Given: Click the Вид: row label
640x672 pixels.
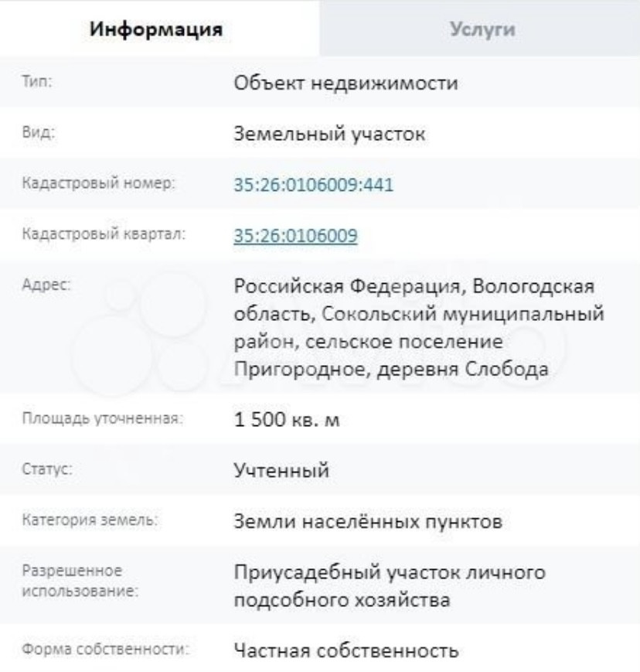Looking at the screenshot, I should coord(35,133).
